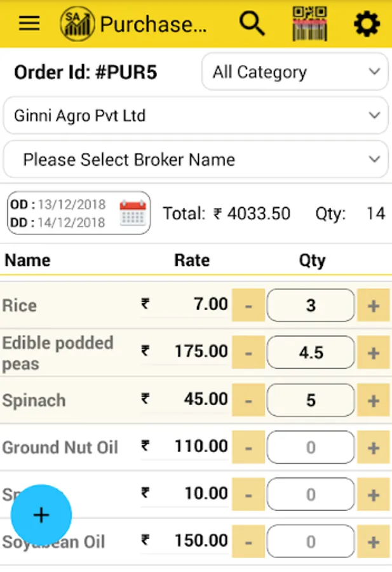Open the Select Broker Name dropdown
This screenshot has width=392, height=572.
(x=196, y=160)
